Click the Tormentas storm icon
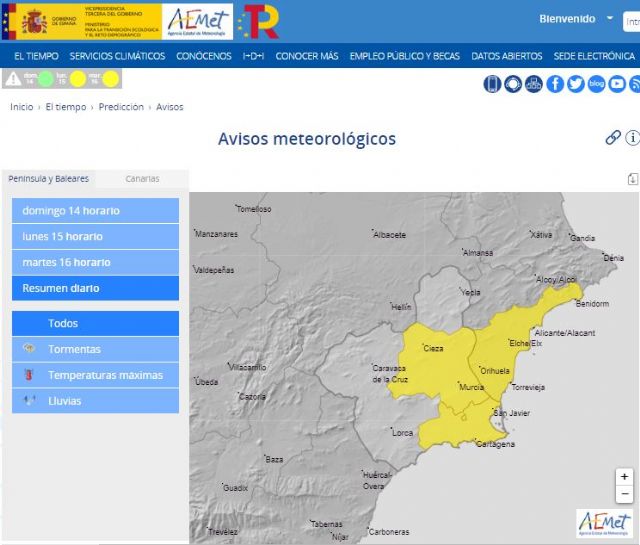The height and width of the screenshot is (545, 640). coord(29,349)
